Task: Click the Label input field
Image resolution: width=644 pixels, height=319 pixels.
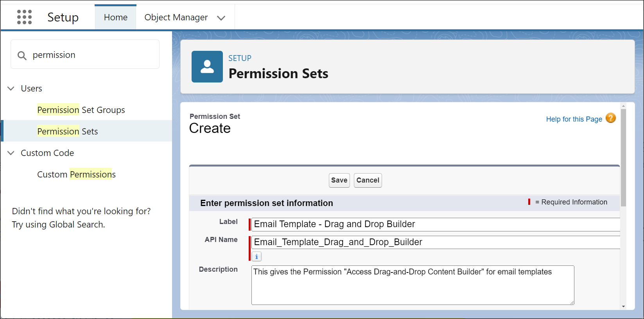Action: [434, 224]
